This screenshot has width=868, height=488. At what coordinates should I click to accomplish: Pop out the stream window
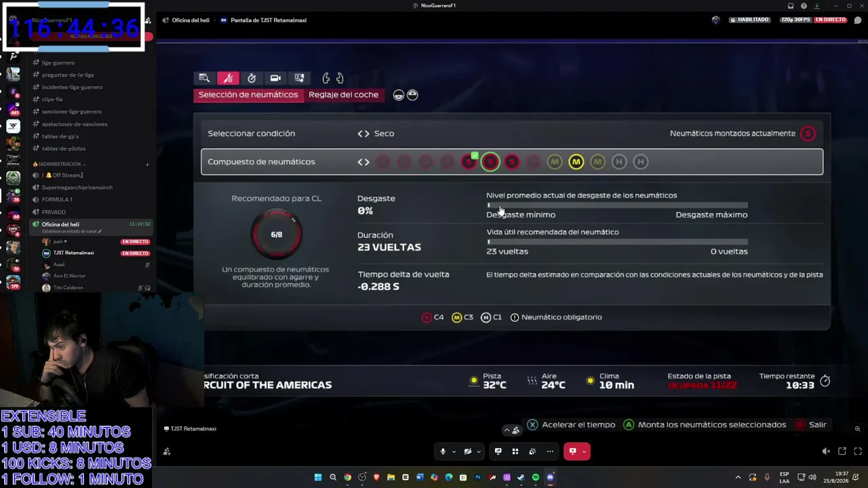tap(842, 451)
